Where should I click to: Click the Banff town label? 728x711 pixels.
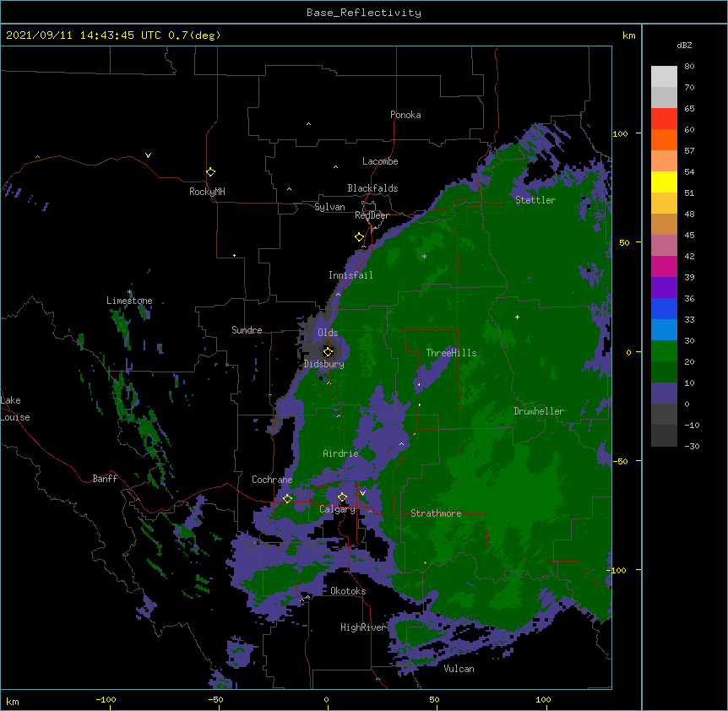[105, 479]
